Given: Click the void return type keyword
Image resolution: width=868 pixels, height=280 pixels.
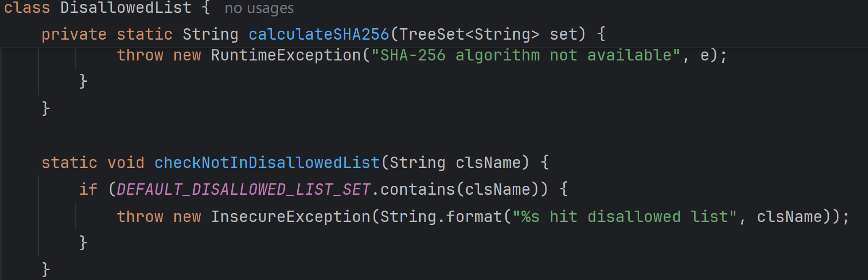Looking at the screenshot, I should tap(126, 163).
